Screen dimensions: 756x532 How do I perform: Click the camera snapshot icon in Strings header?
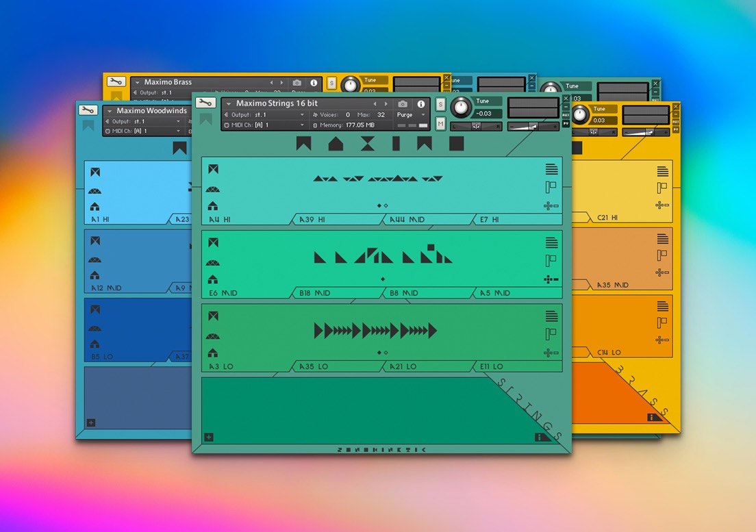403,103
